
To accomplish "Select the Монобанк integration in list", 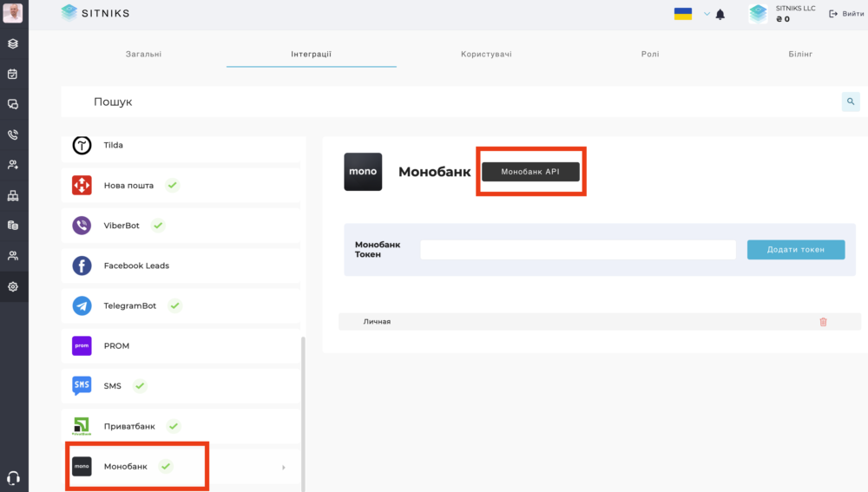I will coord(181,467).
